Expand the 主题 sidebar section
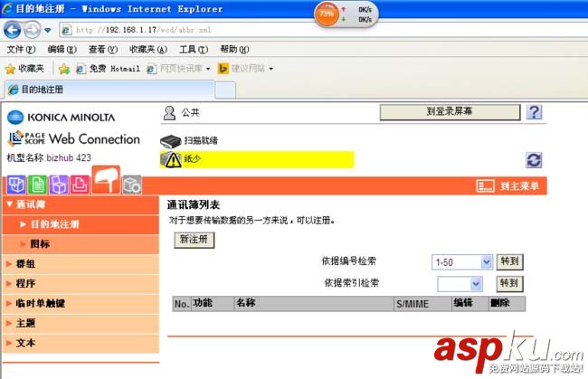The width and height of the screenshot is (588, 379). pyautogui.click(x=81, y=323)
